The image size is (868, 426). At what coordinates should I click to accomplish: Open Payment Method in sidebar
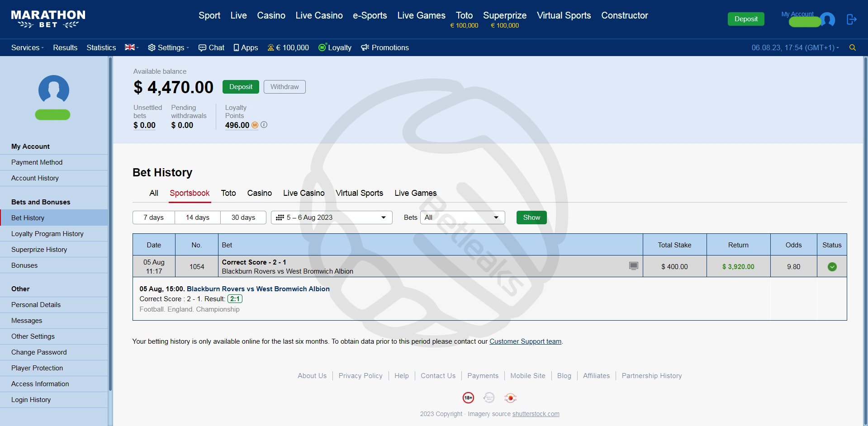[54, 162]
